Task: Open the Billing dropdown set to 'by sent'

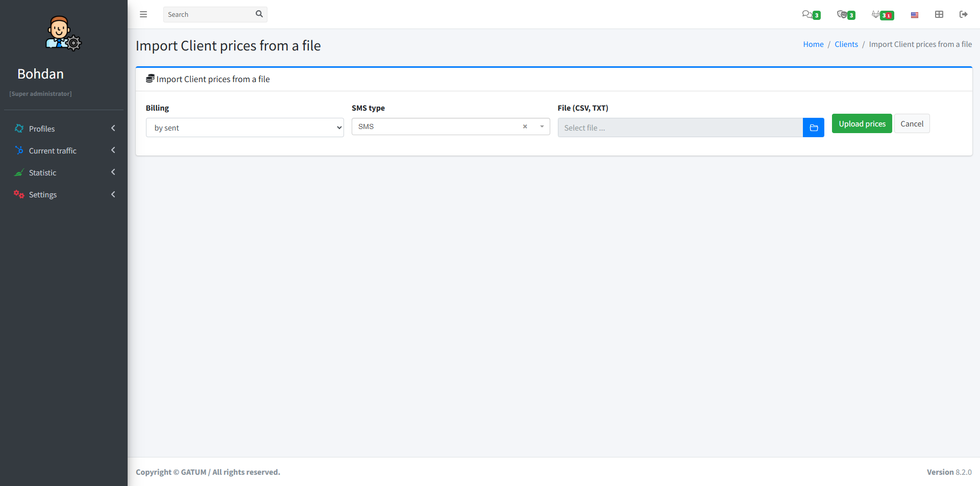Action: coord(245,127)
